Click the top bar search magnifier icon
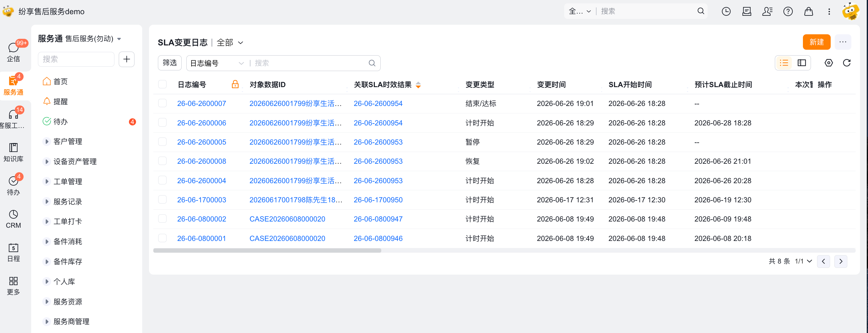868x333 pixels. 701,11
